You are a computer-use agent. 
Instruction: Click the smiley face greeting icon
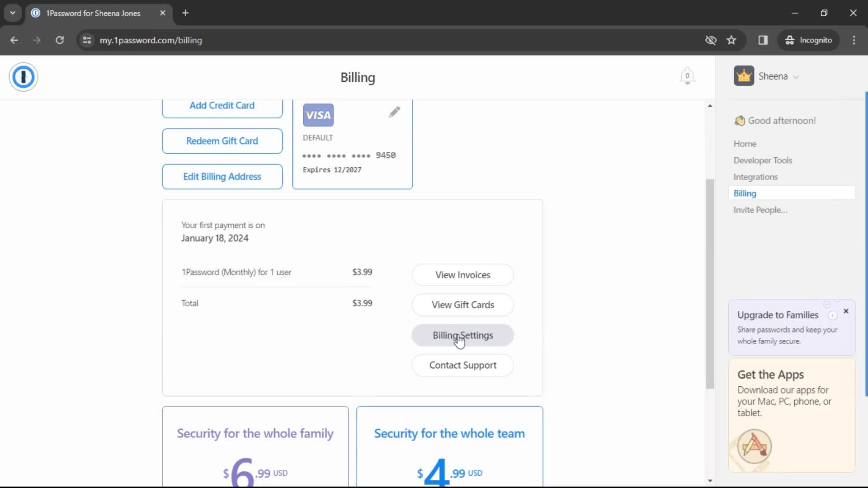(x=739, y=120)
